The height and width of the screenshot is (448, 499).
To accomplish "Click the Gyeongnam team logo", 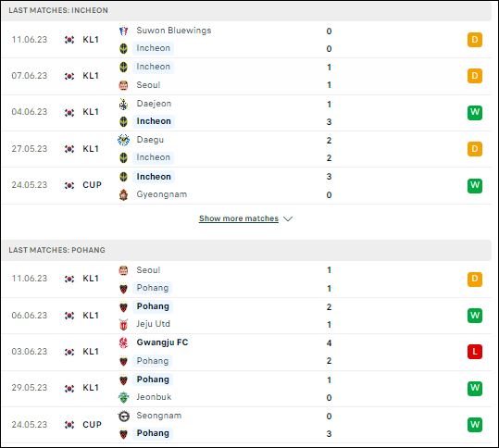I will tap(123, 194).
